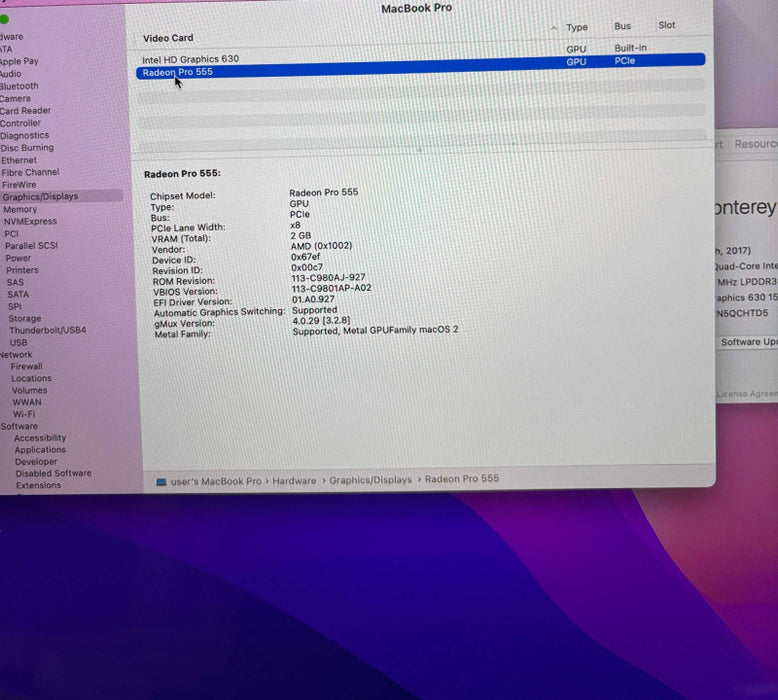Open WWAN under Network
The width and height of the screenshot is (778, 700).
pos(27,402)
